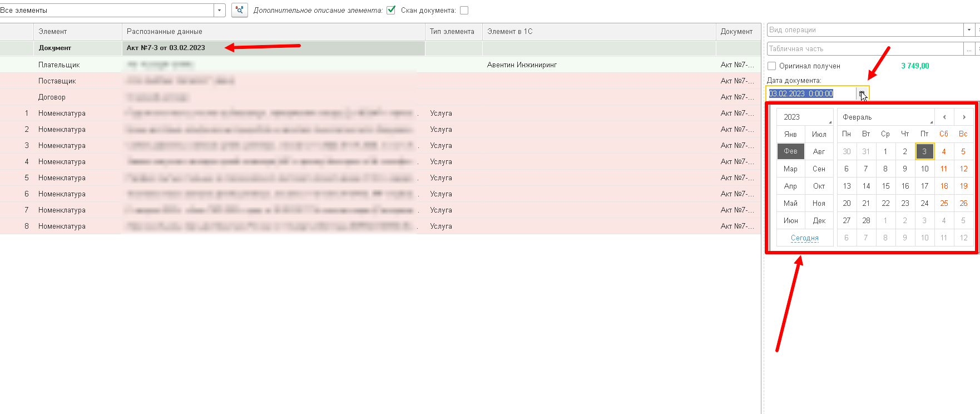The image size is (980, 414).
Task: Click the amount '3 749,00'
Action: (915, 66)
